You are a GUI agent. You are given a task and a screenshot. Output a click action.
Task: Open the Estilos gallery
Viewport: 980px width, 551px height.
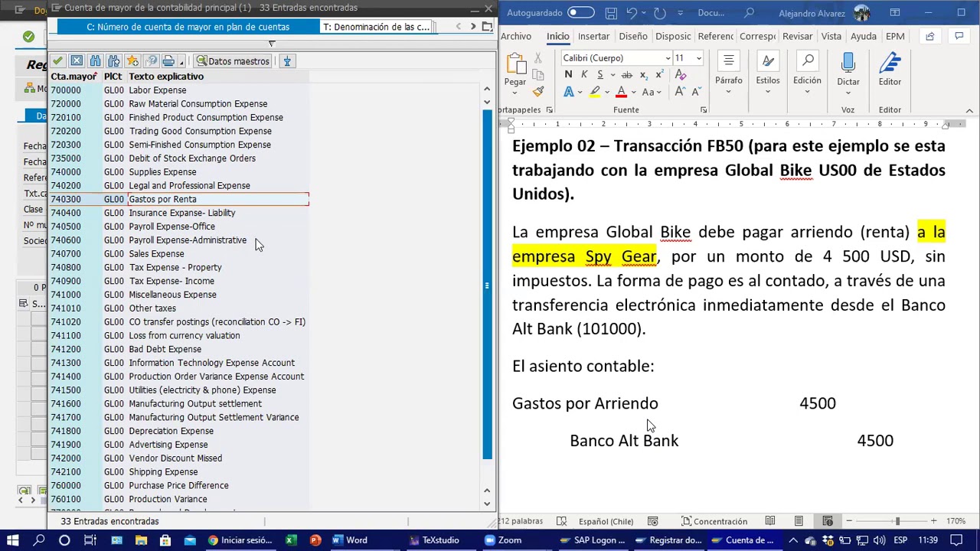click(768, 73)
